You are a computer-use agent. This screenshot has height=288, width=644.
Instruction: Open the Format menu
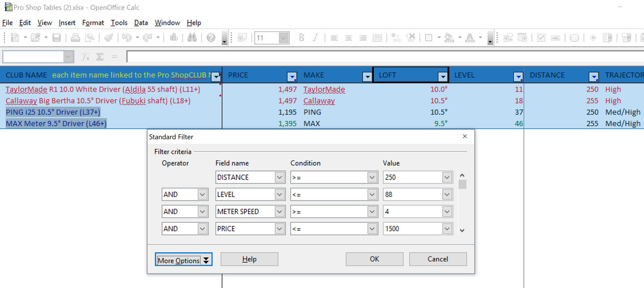pyautogui.click(x=93, y=23)
